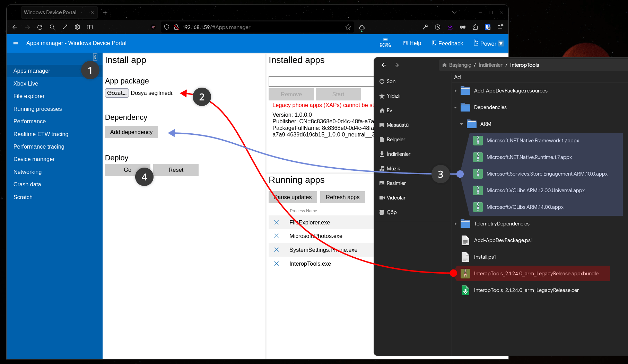This screenshot has height=364, width=628.
Task: Click the insecure connection lock icon
Action: point(176,27)
